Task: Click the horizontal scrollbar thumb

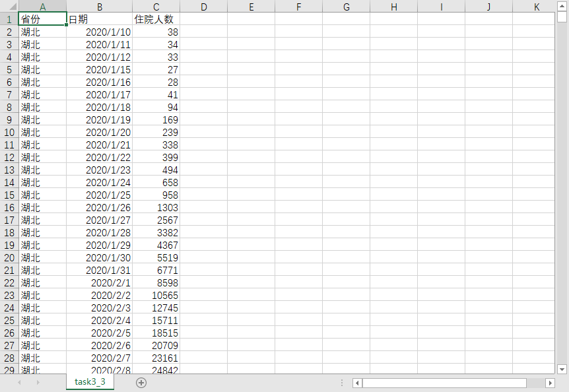Action: pyautogui.click(x=444, y=383)
